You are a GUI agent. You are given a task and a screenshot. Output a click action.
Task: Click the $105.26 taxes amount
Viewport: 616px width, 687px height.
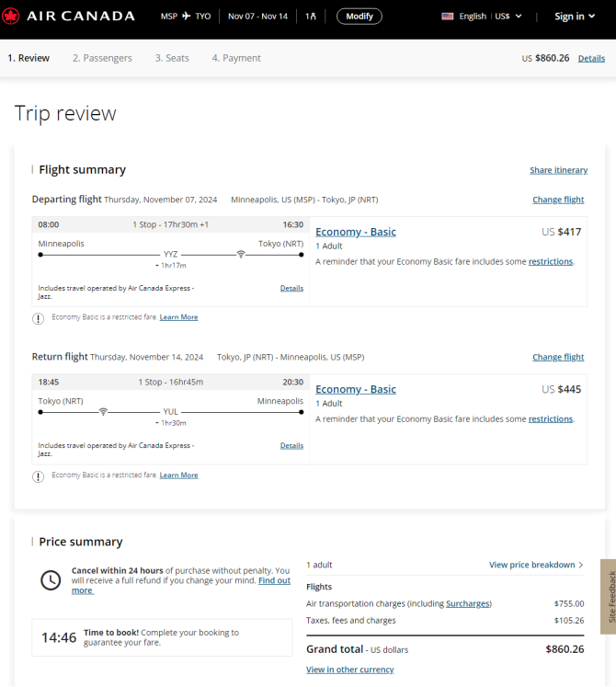click(569, 621)
